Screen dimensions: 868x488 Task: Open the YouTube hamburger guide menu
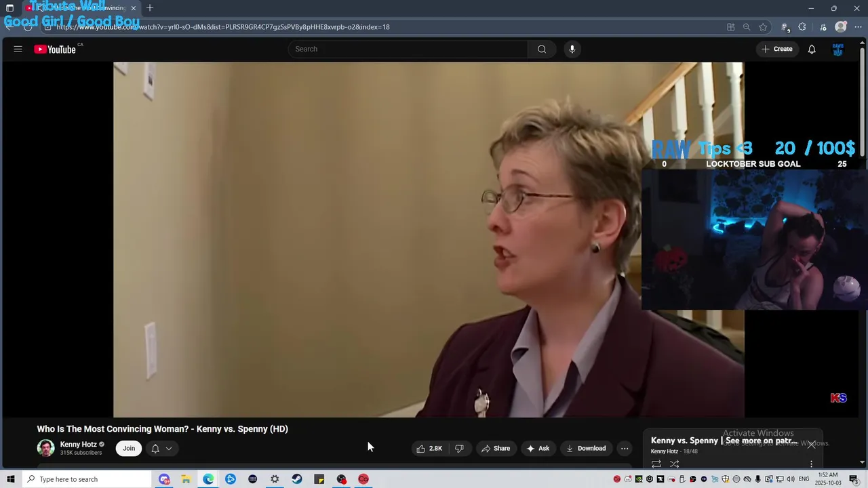[18, 49]
